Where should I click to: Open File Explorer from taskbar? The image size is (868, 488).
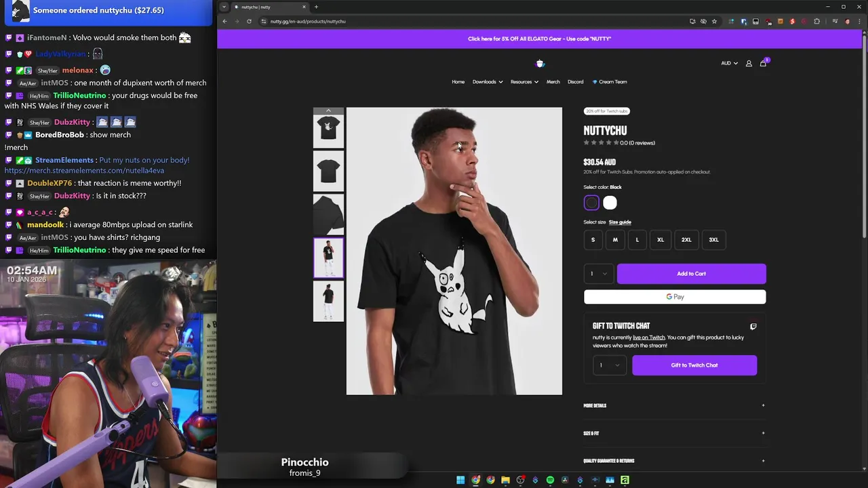[x=505, y=480]
